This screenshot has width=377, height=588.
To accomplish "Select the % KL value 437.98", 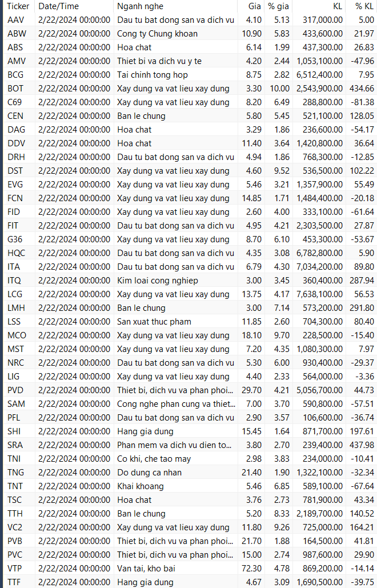I will point(362,445).
